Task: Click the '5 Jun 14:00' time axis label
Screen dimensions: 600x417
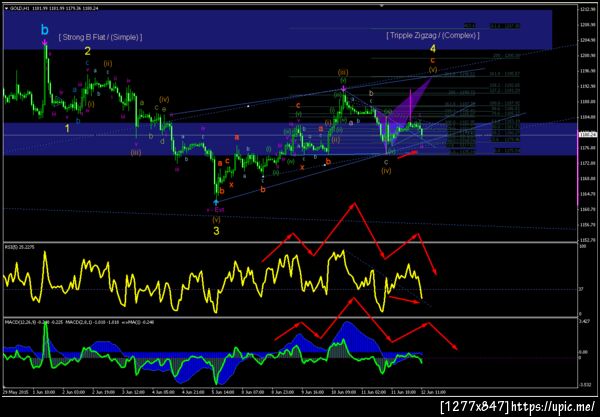Action: [224, 392]
